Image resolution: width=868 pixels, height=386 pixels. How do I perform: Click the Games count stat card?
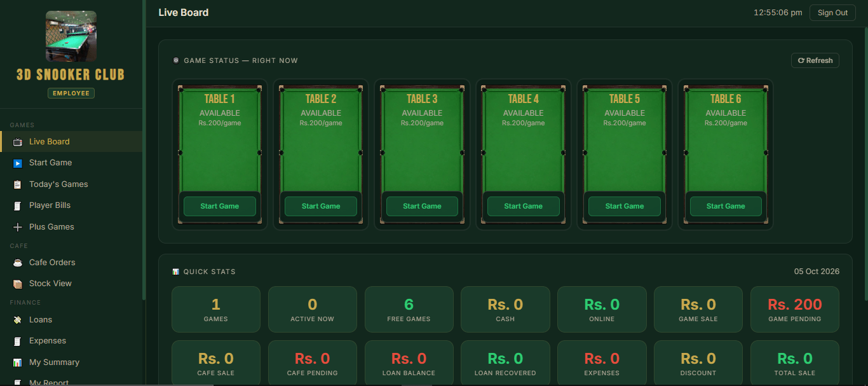(x=216, y=310)
